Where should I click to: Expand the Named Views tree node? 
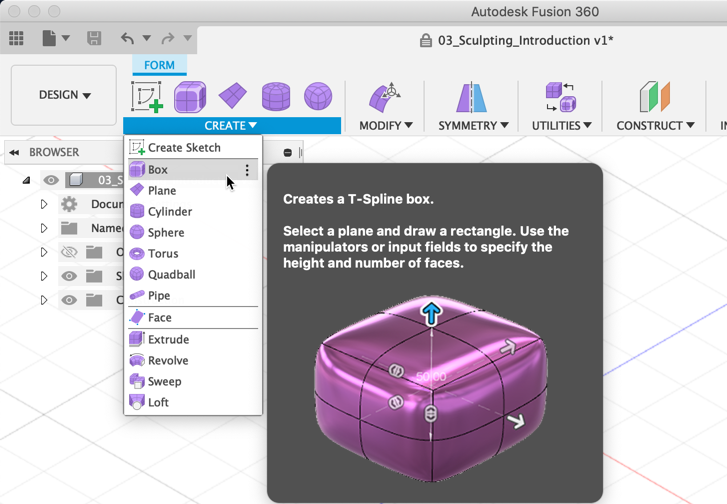pos(44,228)
